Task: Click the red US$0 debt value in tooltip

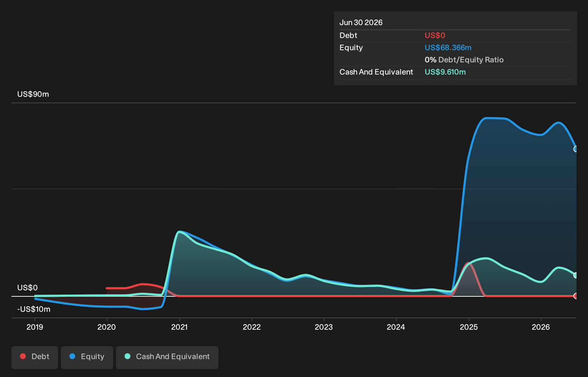Action: [x=435, y=35]
